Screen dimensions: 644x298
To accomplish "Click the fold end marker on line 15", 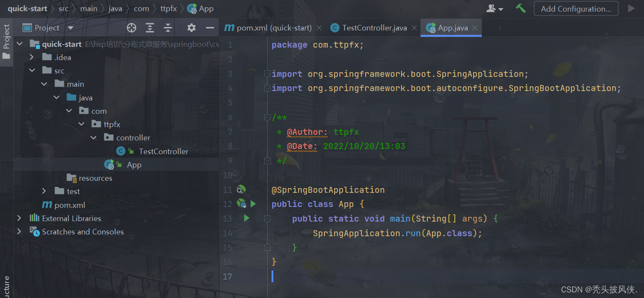I will (267, 247).
